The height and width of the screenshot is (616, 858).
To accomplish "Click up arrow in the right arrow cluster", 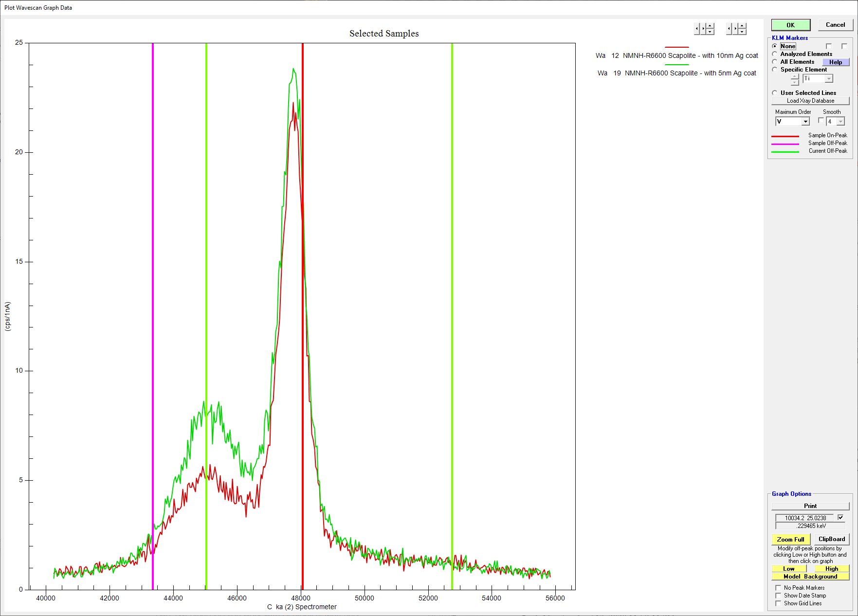I will pos(742,26).
